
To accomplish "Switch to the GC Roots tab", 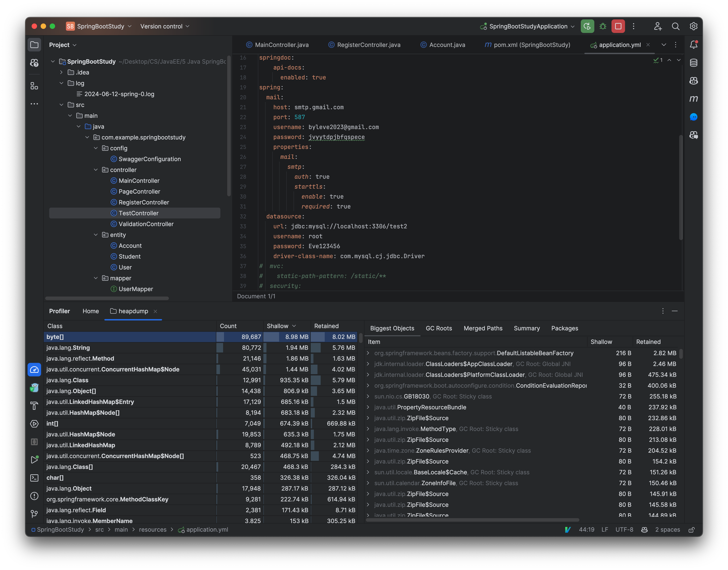I will (x=439, y=328).
